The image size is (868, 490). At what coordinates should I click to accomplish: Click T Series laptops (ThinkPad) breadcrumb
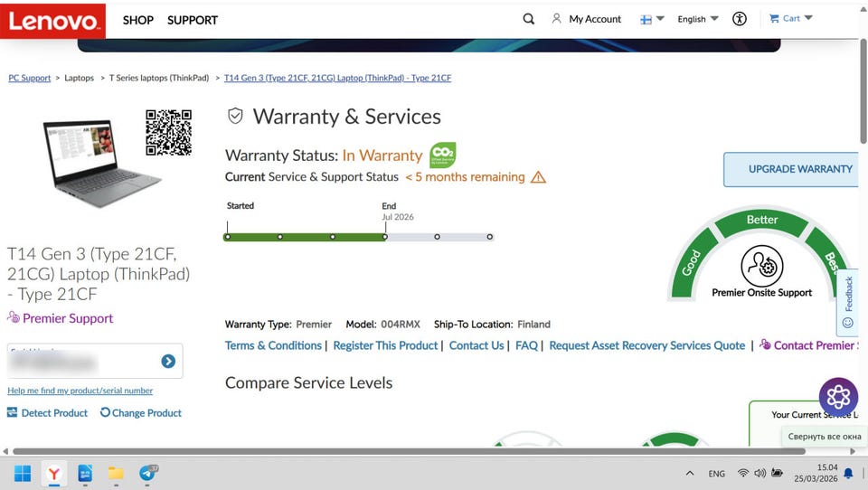pyautogui.click(x=159, y=78)
